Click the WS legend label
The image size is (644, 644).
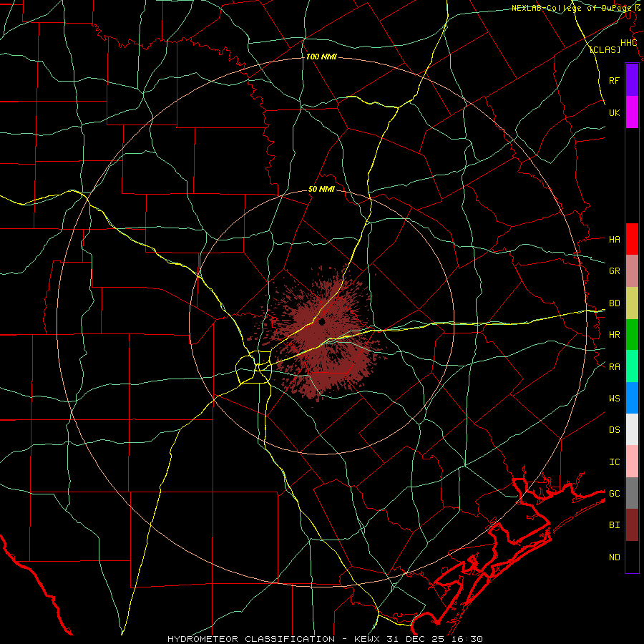(x=614, y=399)
